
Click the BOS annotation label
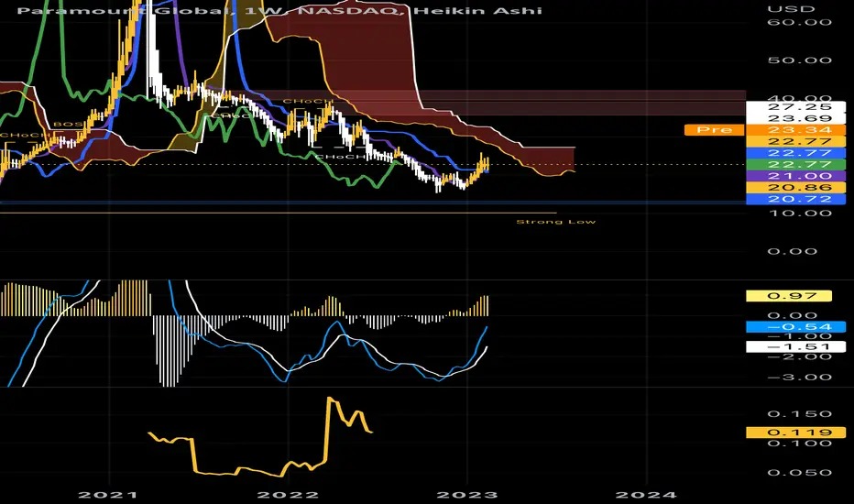(68, 125)
